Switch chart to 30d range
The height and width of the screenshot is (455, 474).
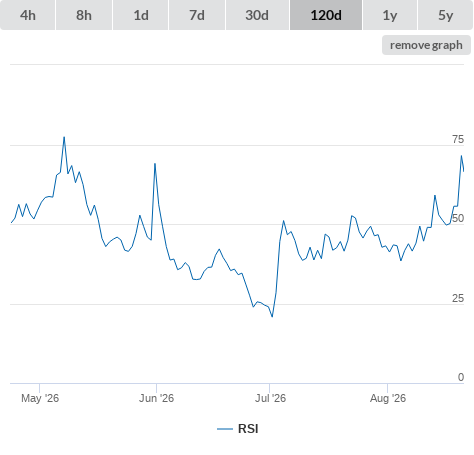[257, 15]
